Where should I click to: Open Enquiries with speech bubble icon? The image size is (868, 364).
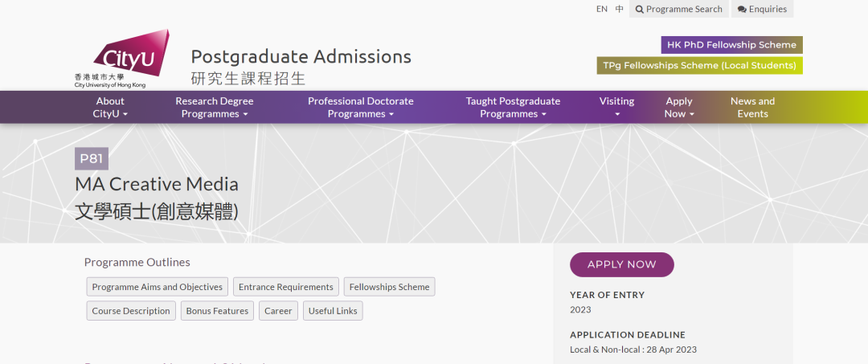(762, 9)
